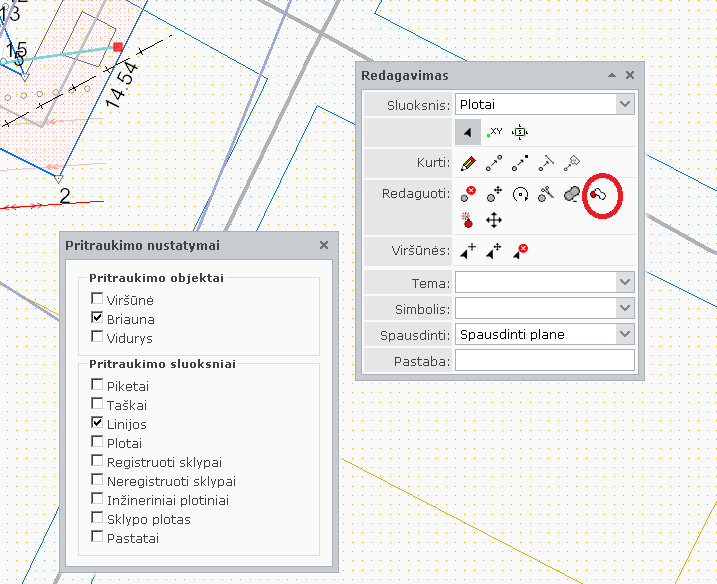Click inside the empty Simbolis combo field

[535, 308]
